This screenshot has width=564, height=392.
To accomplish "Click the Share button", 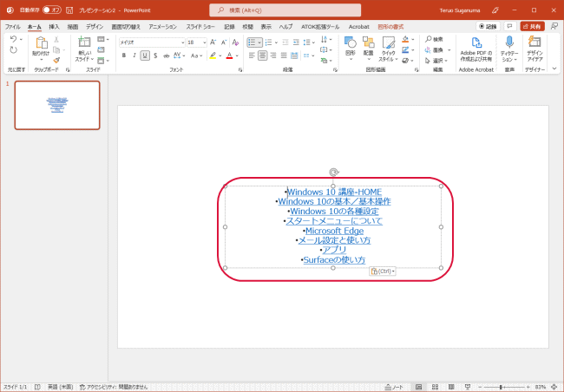I will pos(533,26).
